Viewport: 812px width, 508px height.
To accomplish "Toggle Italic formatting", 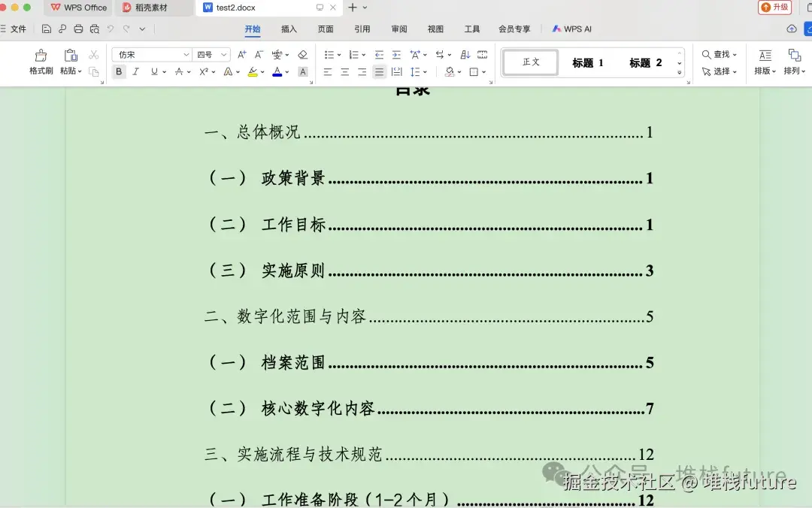I will pyautogui.click(x=135, y=72).
